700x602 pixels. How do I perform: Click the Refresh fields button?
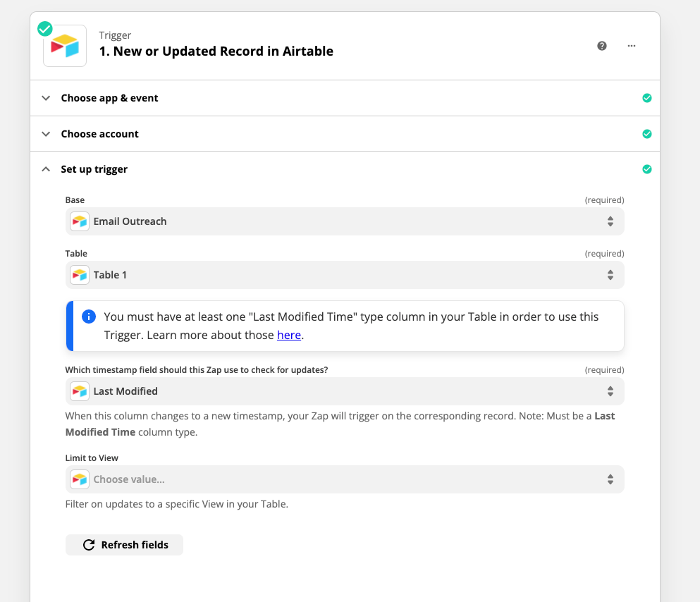coord(124,545)
